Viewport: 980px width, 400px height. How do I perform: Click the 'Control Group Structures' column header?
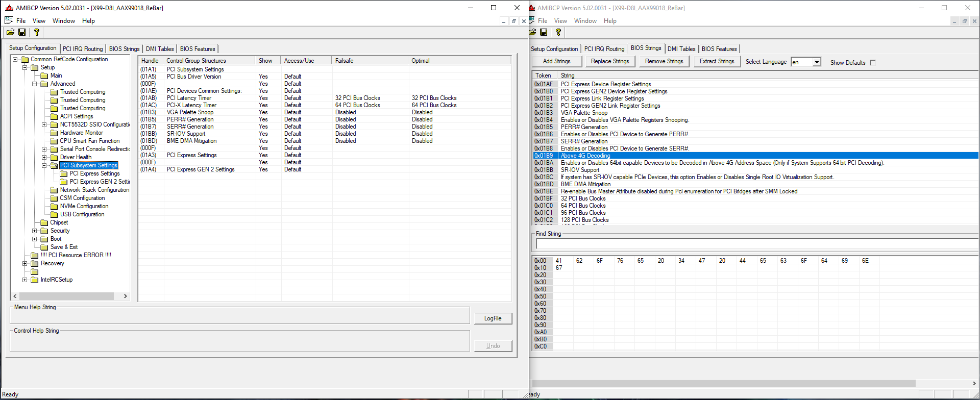click(209, 61)
